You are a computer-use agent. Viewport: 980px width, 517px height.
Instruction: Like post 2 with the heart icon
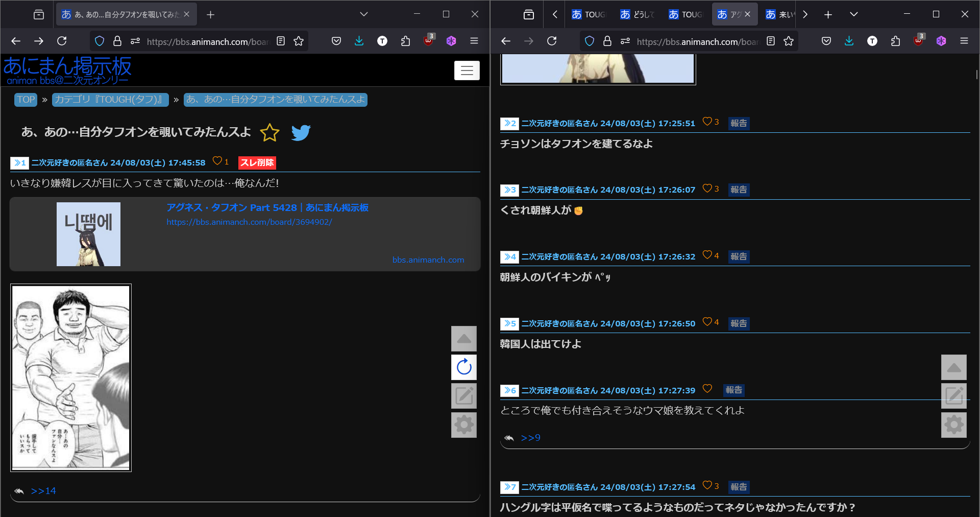[x=707, y=122]
